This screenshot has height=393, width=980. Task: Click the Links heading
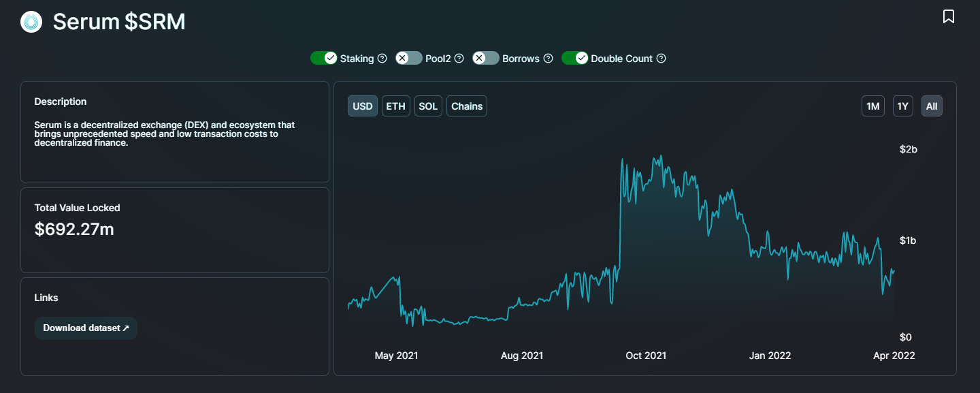46,298
